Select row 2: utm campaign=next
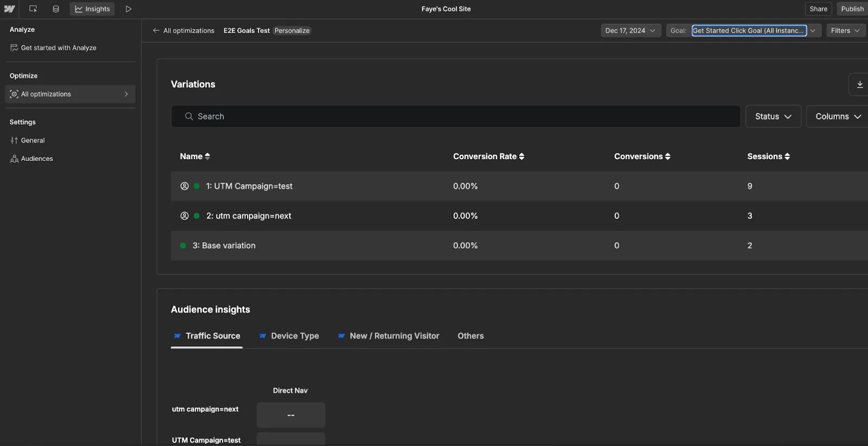 click(x=519, y=216)
